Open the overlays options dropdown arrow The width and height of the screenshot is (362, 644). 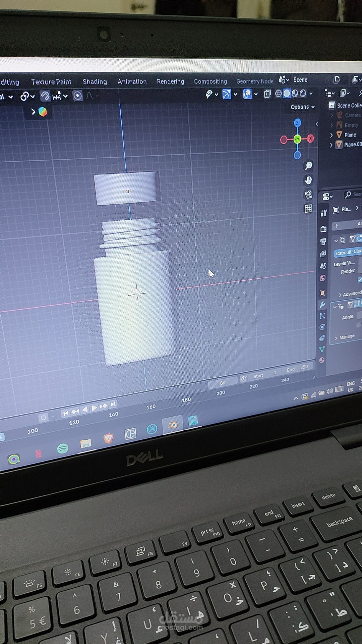click(256, 94)
